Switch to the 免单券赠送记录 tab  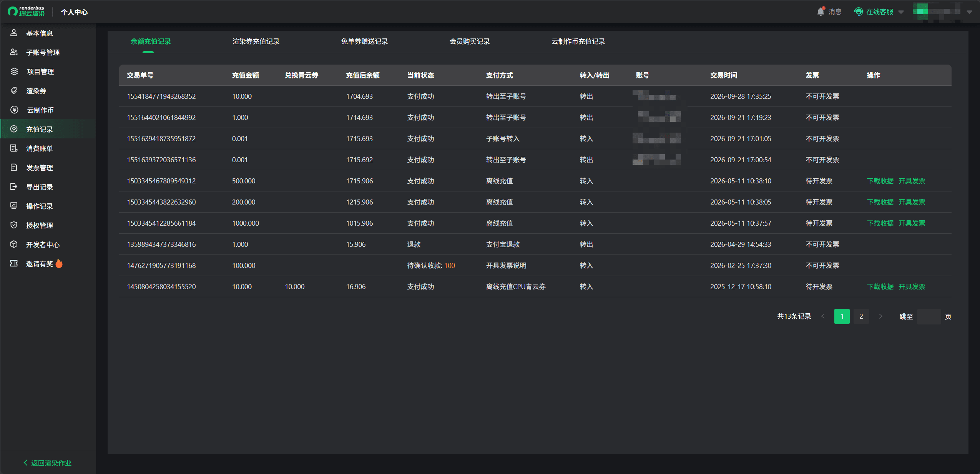364,42
